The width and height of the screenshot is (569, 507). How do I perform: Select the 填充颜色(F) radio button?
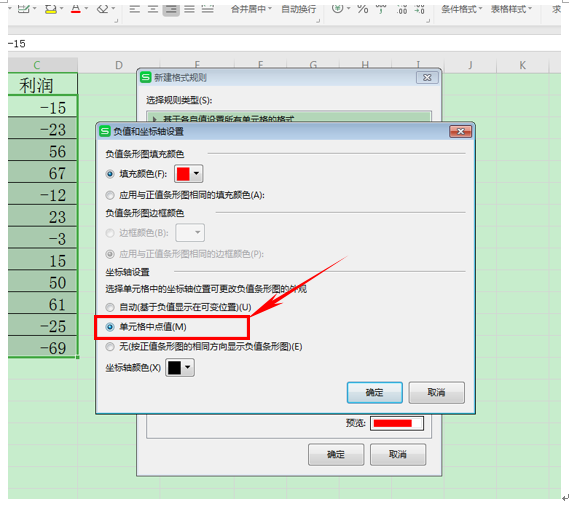110,174
